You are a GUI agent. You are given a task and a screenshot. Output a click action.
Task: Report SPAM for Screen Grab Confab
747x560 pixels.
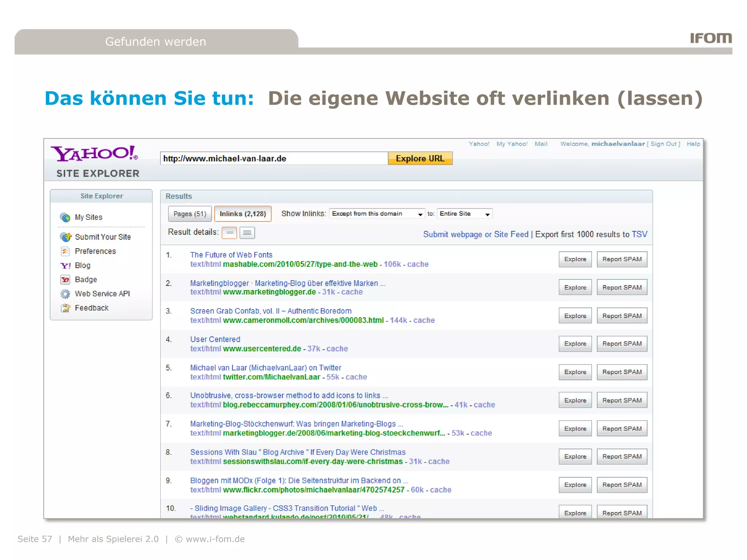(x=622, y=316)
